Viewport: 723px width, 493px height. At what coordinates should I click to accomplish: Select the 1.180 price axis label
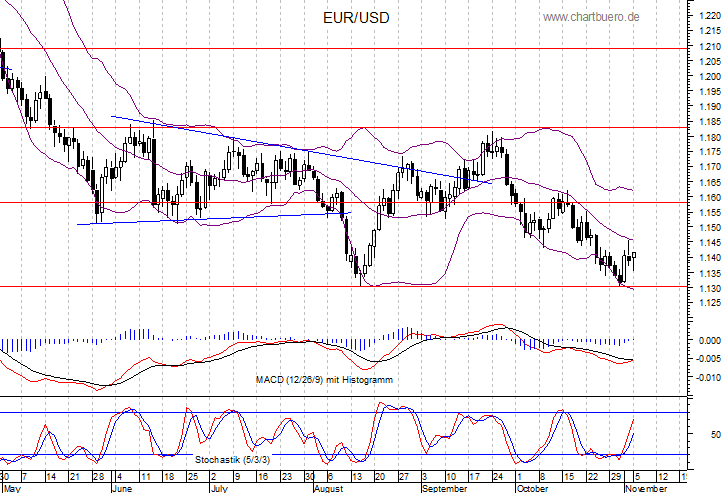(x=707, y=137)
